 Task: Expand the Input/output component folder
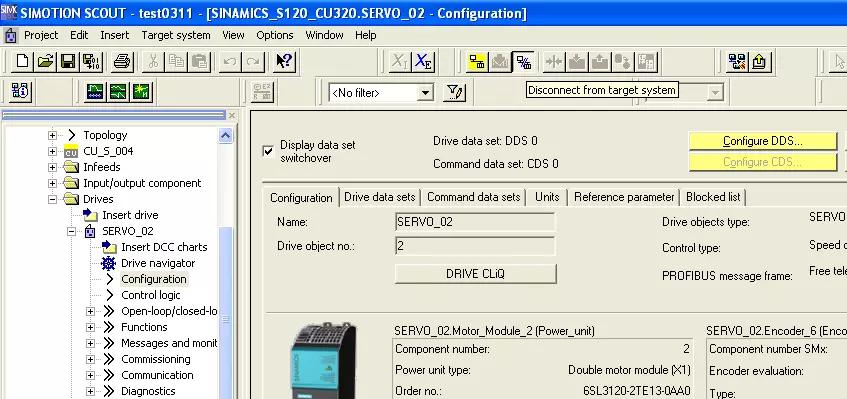point(52,183)
